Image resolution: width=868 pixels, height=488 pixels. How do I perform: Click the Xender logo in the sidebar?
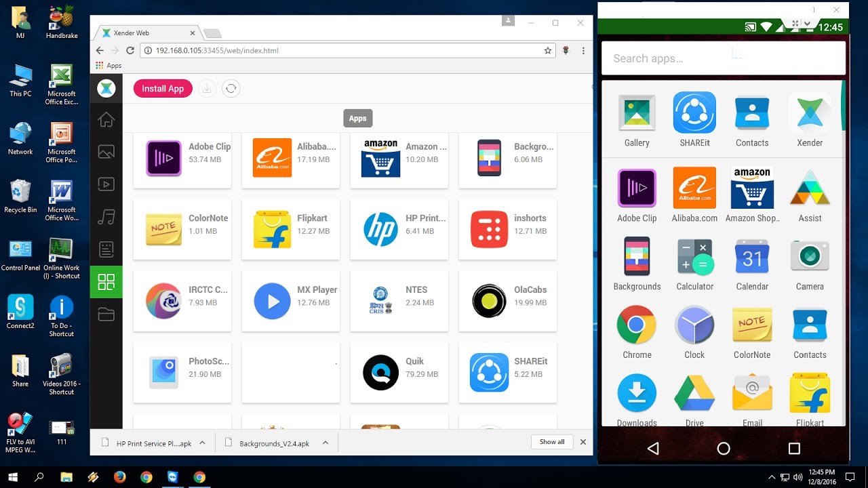[x=106, y=88]
